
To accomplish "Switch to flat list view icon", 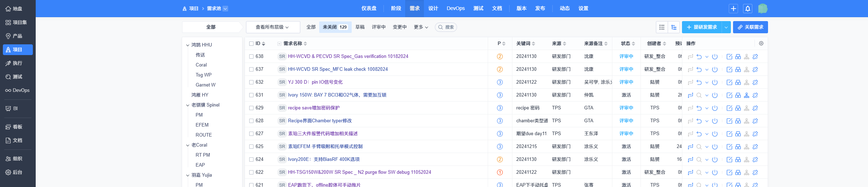I will 662,27.
